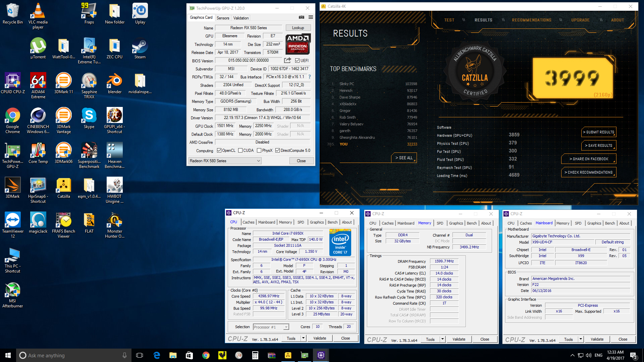The width and height of the screenshot is (644, 362).
Task: Open Tools dropdown arrow in CPU-Z Mainboard window
Action: pos(581,339)
